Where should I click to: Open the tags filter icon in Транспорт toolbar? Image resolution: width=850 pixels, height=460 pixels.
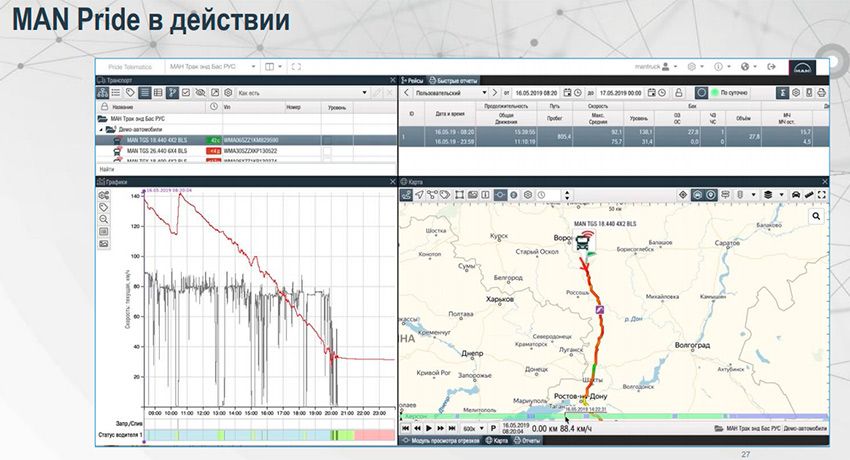click(130, 92)
